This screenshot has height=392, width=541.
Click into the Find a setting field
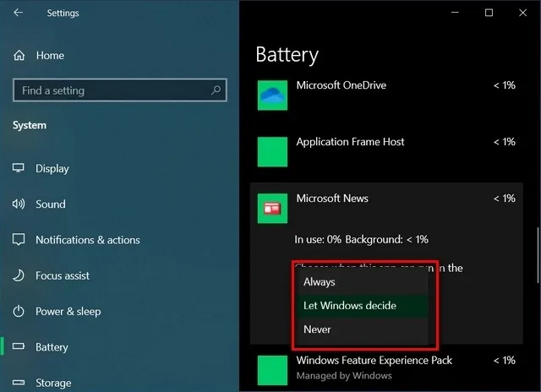(120, 90)
